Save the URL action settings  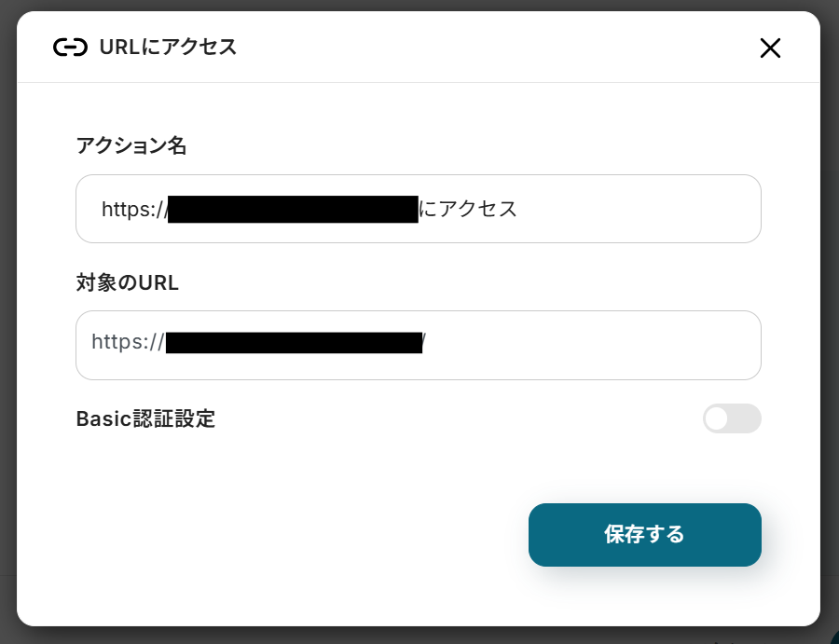645,535
